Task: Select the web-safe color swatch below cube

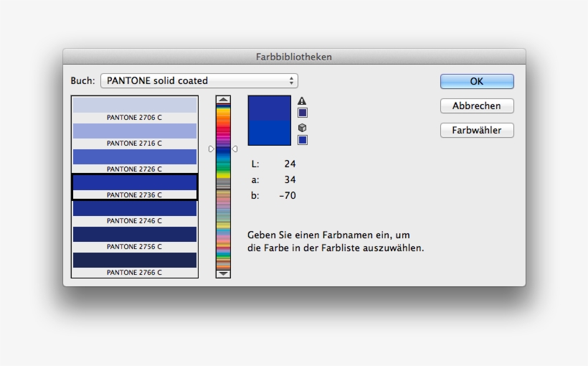Action: pyautogui.click(x=303, y=140)
